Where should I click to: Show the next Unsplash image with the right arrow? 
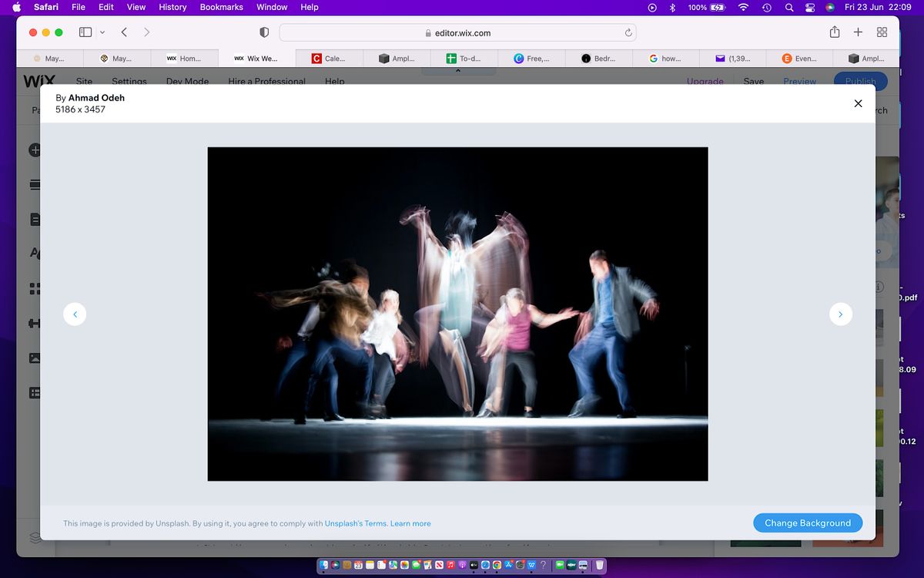(x=840, y=314)
